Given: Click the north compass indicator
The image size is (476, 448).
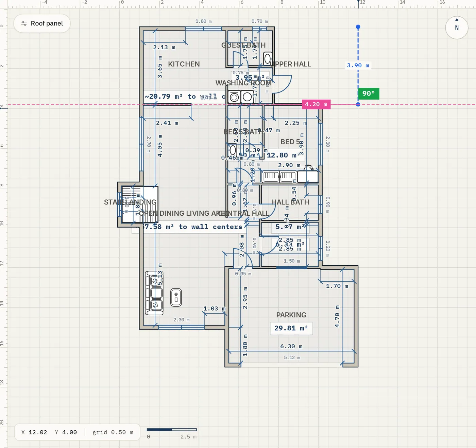Looking at the screenshot, I should tap(457, 27).
